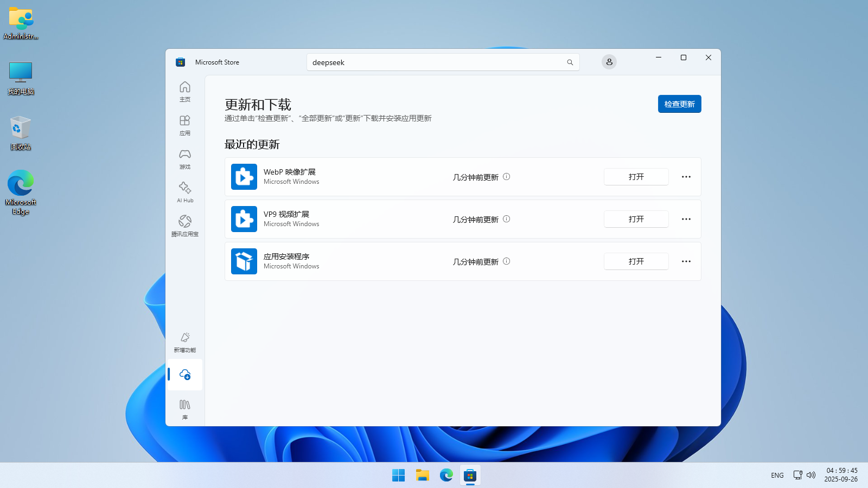The image size is (868, 488).
Task: Open the clock showing 2025-09-26
Action: point(841,475)
